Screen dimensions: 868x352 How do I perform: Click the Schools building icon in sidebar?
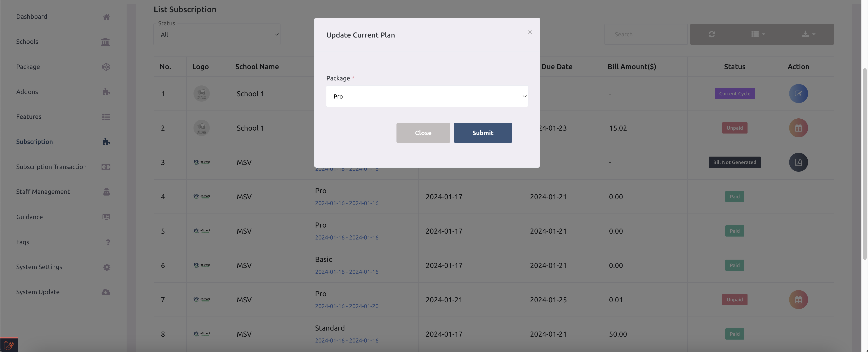pos(106,42)
